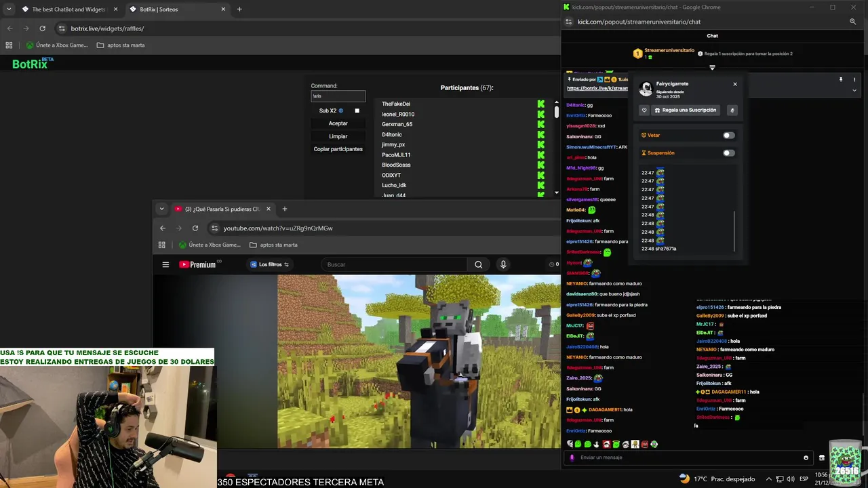
Task: Toggle the Sub X2 checkbox
Action: [357, 110]
